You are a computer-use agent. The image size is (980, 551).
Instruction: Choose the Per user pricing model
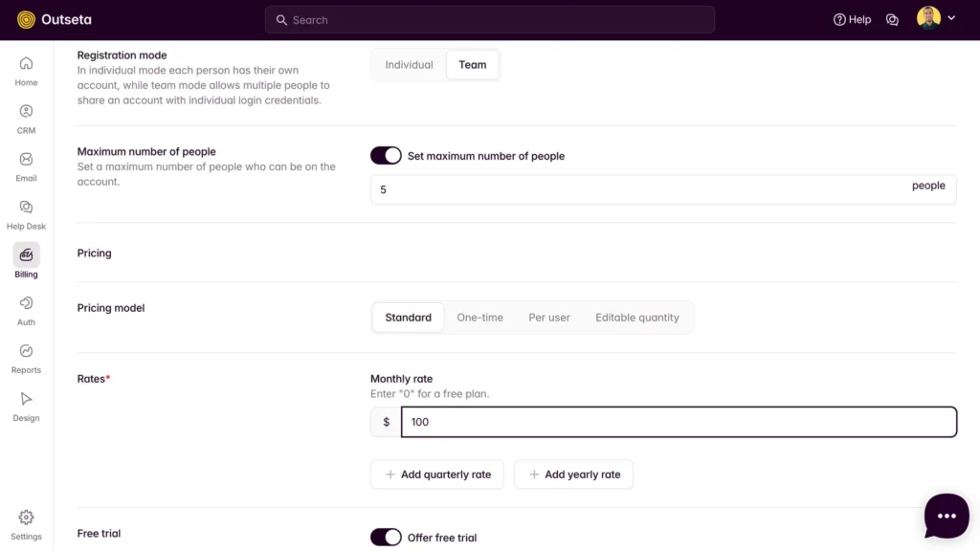[549, 318]
